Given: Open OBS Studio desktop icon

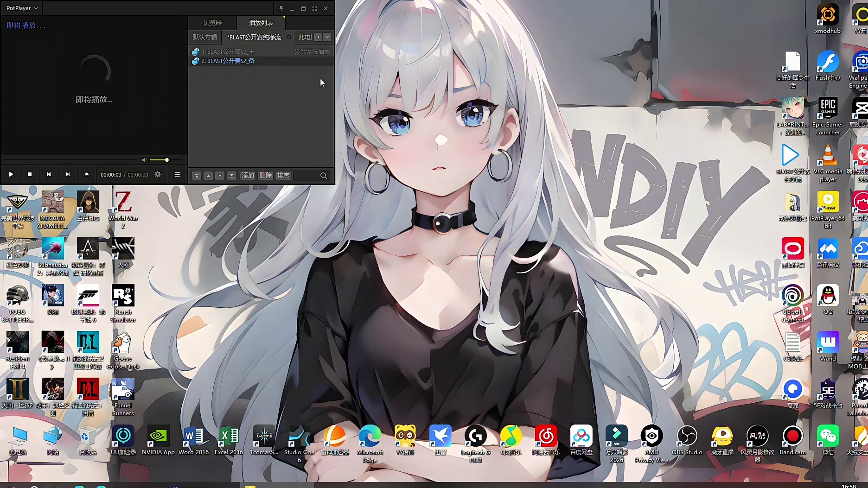Looking at the screenshot, I should coord(687,440).
